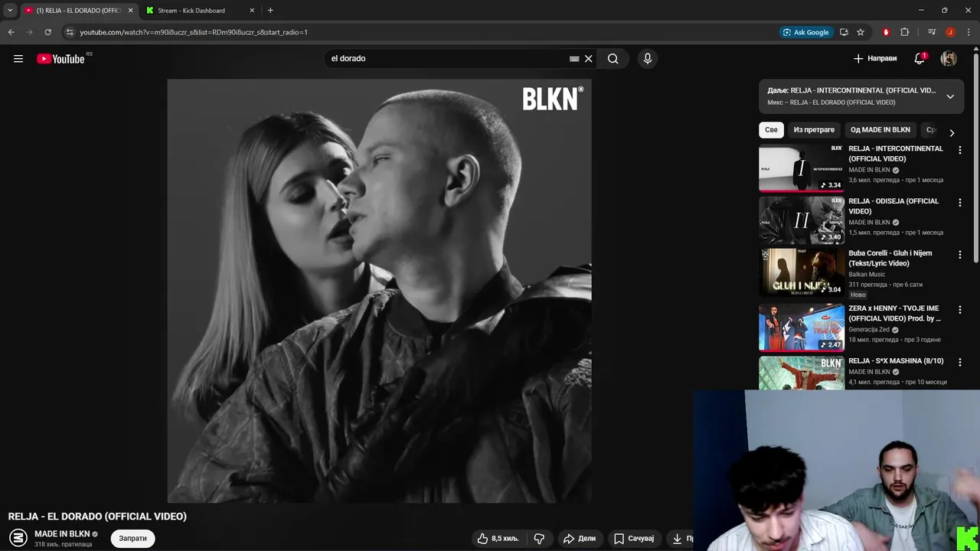Open options for TVOJE IME video
980x551 pixels.
pos(960,310)
